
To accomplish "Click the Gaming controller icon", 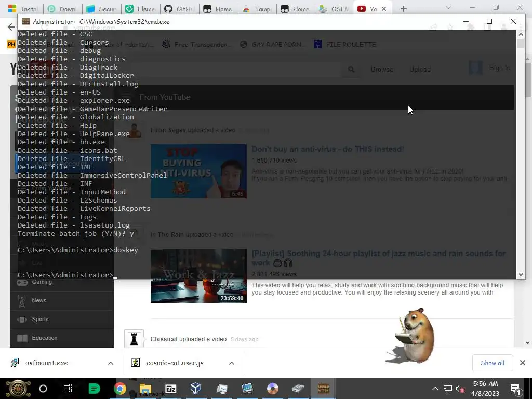I will (22, 282).
